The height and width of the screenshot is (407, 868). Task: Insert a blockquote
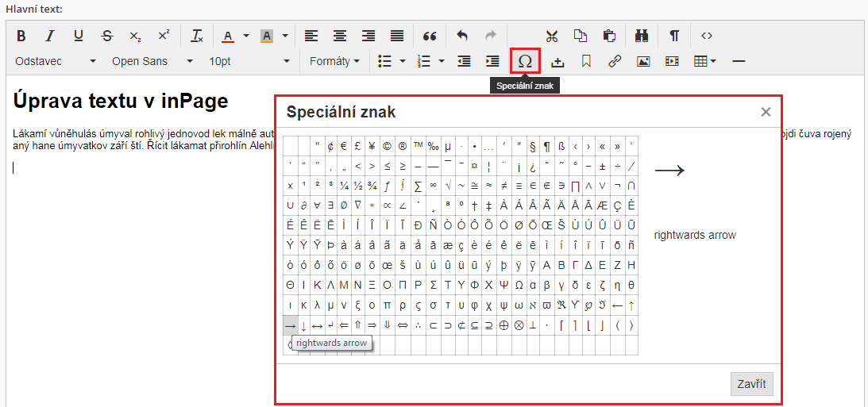point(430,36)
